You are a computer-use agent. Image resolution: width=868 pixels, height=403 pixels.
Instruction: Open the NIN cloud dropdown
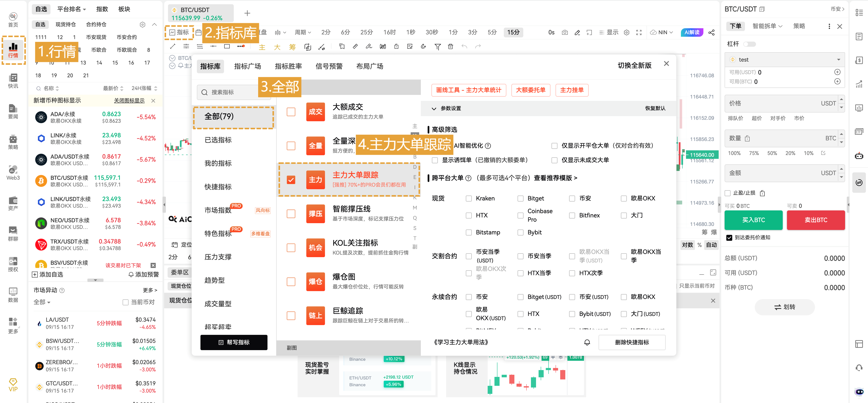[x=661, y=32]
